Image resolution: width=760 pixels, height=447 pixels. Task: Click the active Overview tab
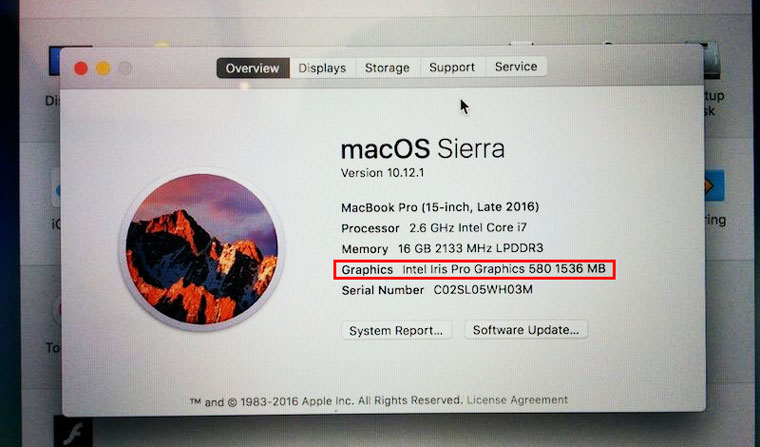click(253, 68)
